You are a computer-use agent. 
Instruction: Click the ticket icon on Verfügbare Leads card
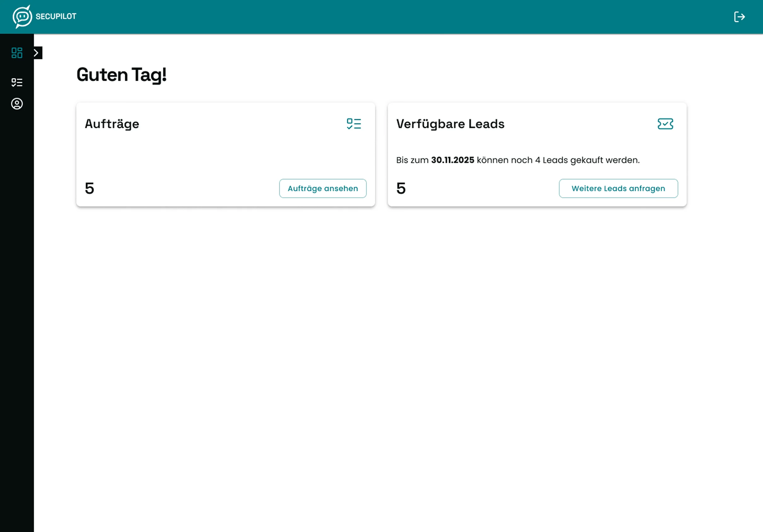pos(665,124)
